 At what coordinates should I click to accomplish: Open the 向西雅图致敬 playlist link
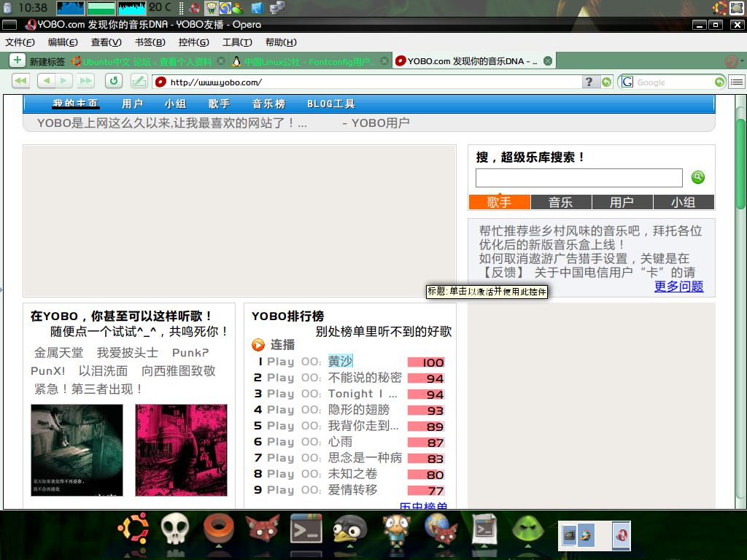pyautogui.click(x=179, y=371)
